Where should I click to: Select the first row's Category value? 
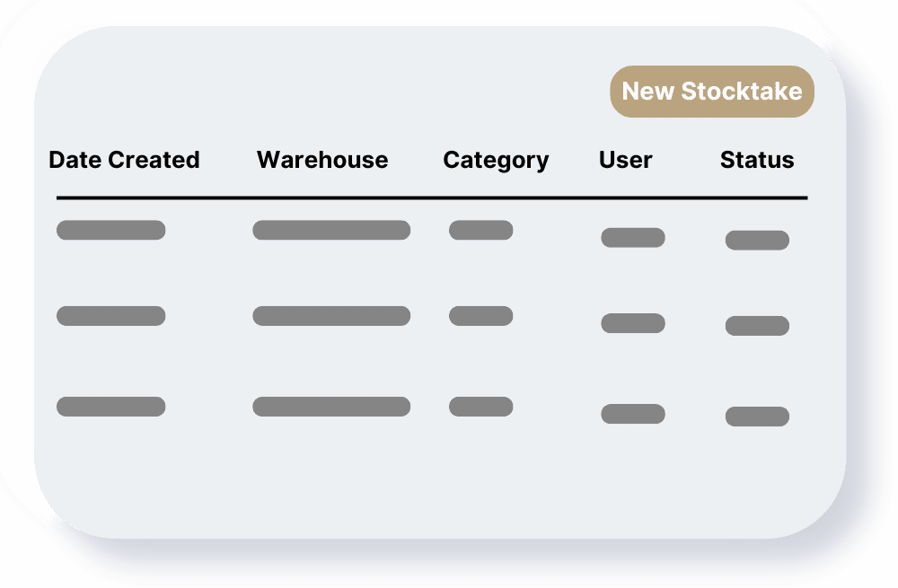[x=480, y=230]
